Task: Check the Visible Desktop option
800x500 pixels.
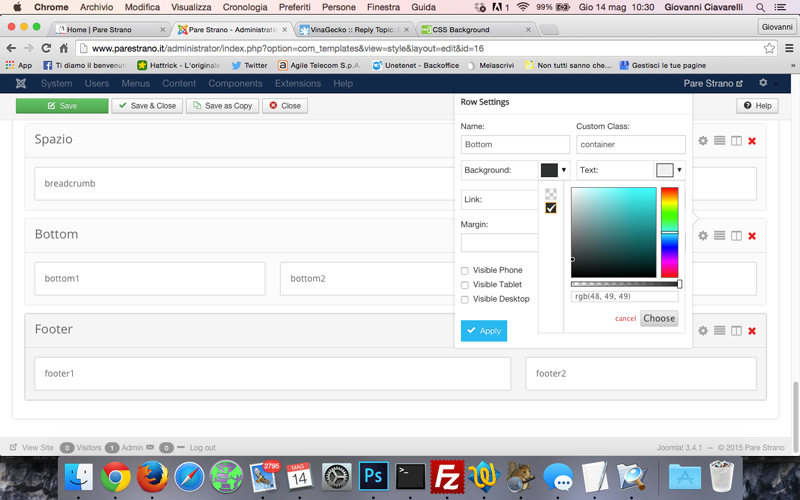Action: click(x=465, y=299)
